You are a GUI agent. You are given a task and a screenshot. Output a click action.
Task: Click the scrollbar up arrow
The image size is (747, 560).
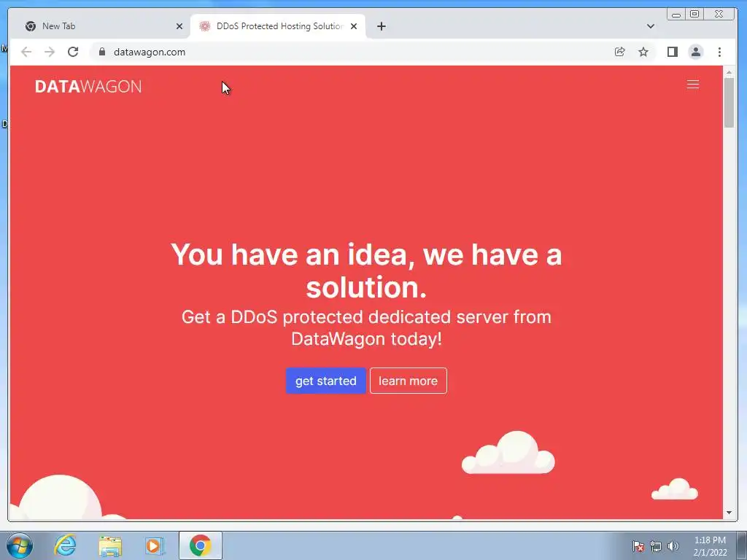click(x=729, y=72)
